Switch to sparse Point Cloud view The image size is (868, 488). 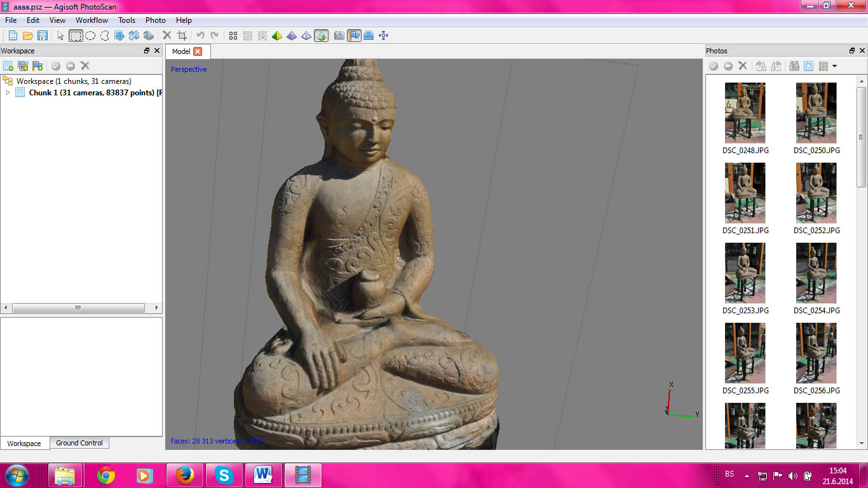click(233, 36)
